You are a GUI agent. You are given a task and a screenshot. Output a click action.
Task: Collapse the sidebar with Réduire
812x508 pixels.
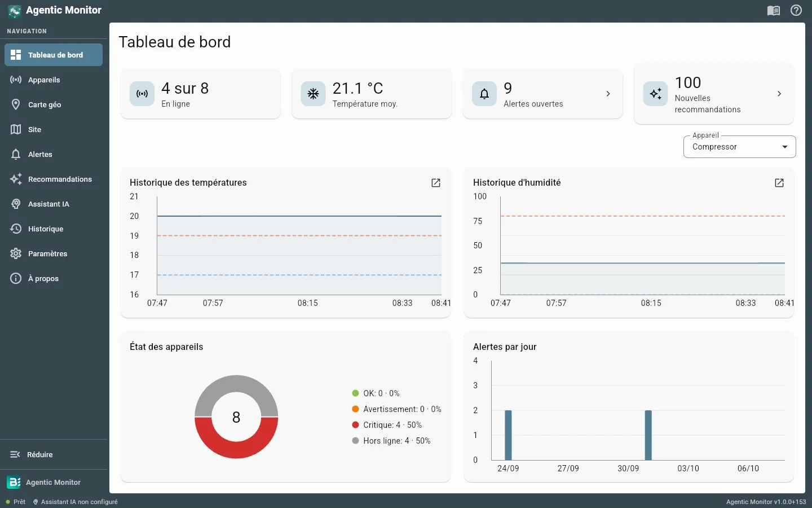point(54,454)
